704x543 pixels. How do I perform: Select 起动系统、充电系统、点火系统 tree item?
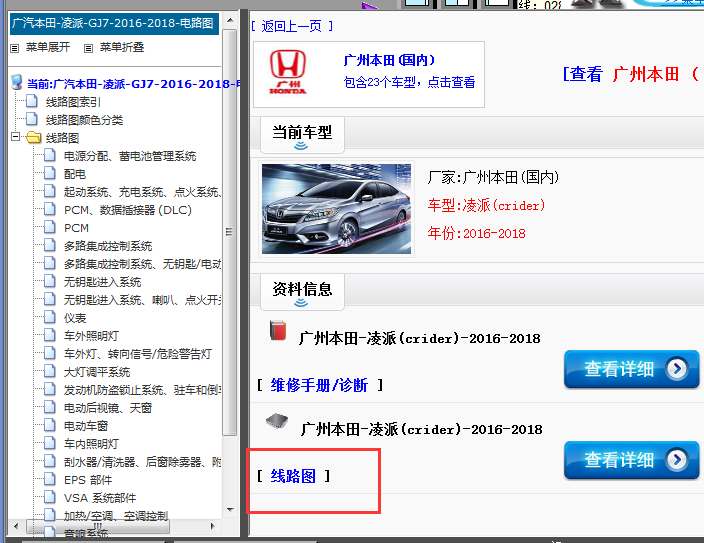(x=142, y=192)
